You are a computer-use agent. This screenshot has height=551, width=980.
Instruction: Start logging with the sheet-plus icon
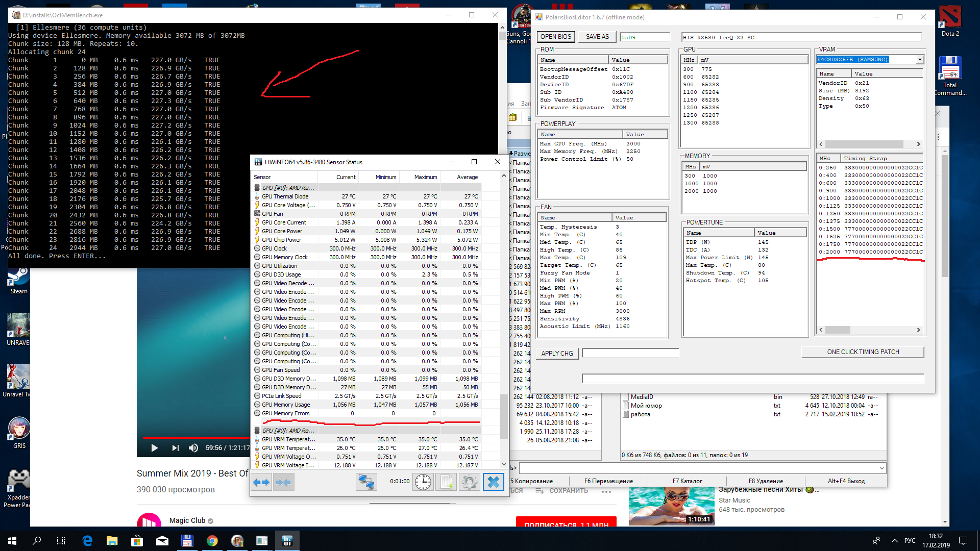pos(447,482)
